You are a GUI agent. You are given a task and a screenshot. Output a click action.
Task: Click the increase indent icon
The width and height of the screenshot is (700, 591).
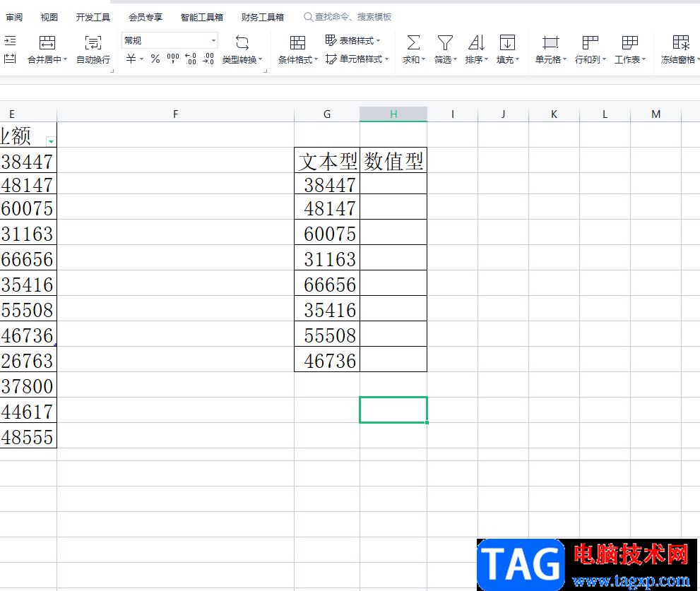coord(10,41)
